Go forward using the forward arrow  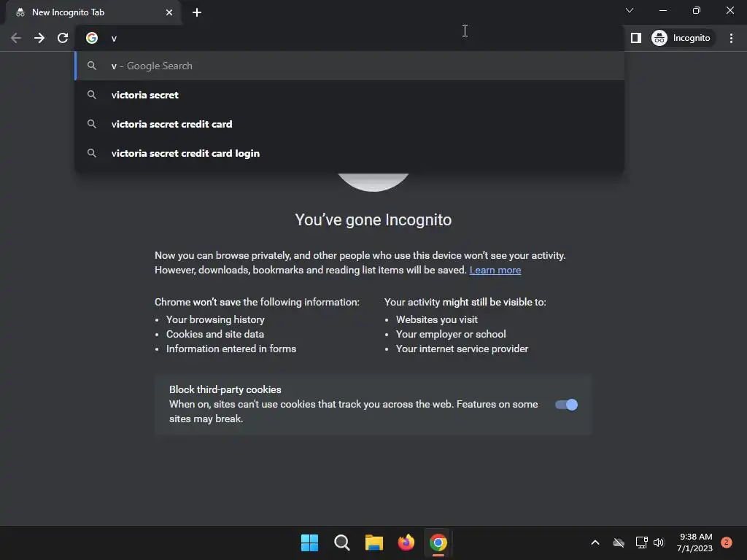[39, 38]
